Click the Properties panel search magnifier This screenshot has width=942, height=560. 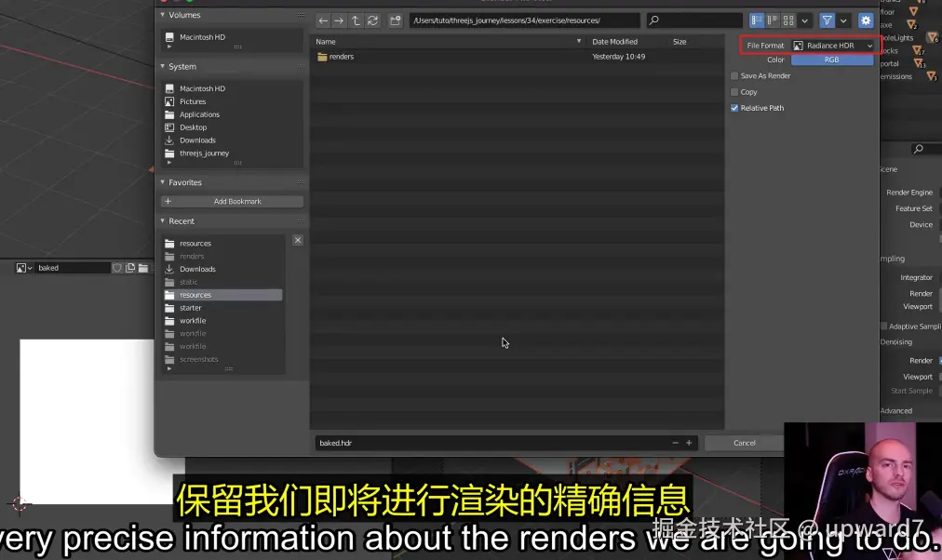918,149
